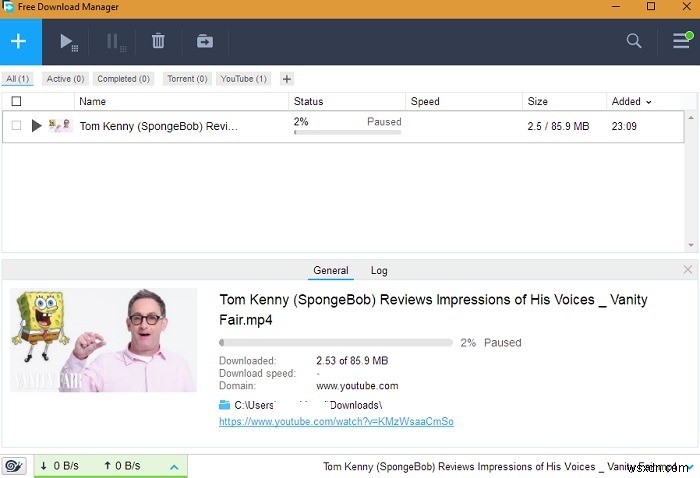
Task: Open the hamburger main menu
Action: [682, 40]
